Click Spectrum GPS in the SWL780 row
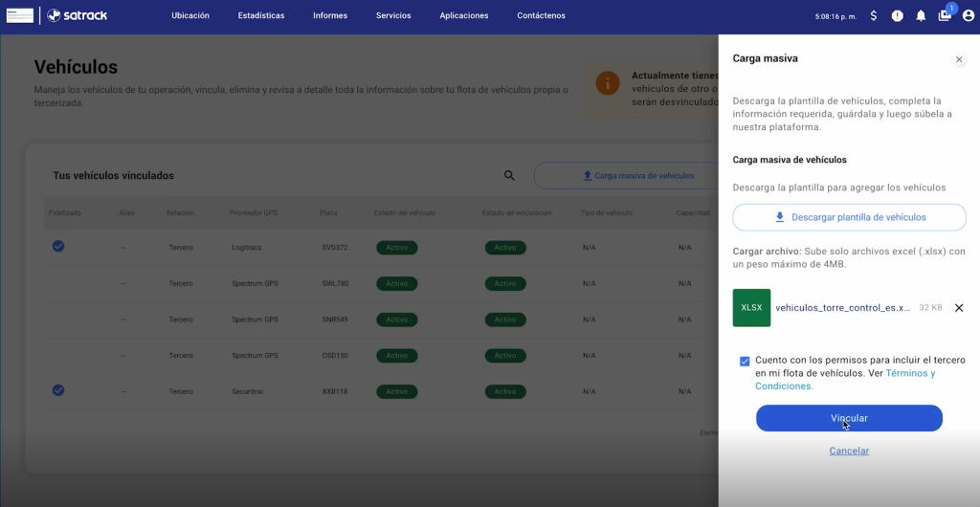This screenshot has height=507, width=980. [x=255, y=283]
